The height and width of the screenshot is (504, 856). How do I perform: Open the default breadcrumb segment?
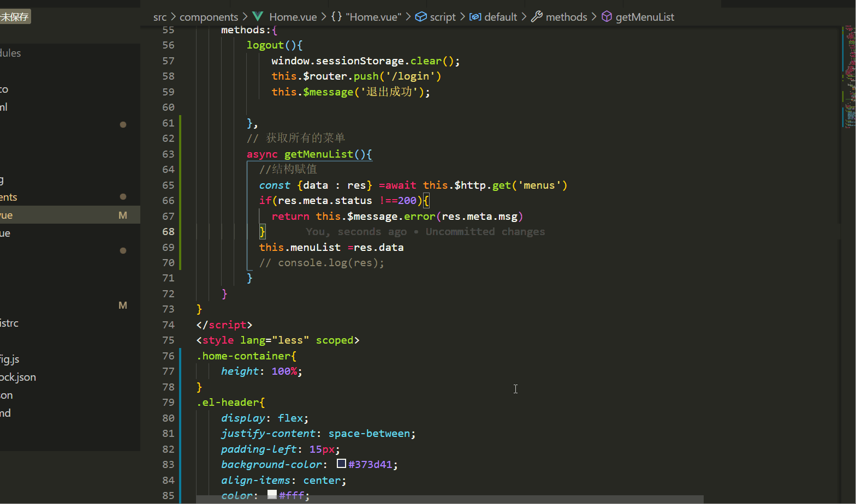coord(501,17)
